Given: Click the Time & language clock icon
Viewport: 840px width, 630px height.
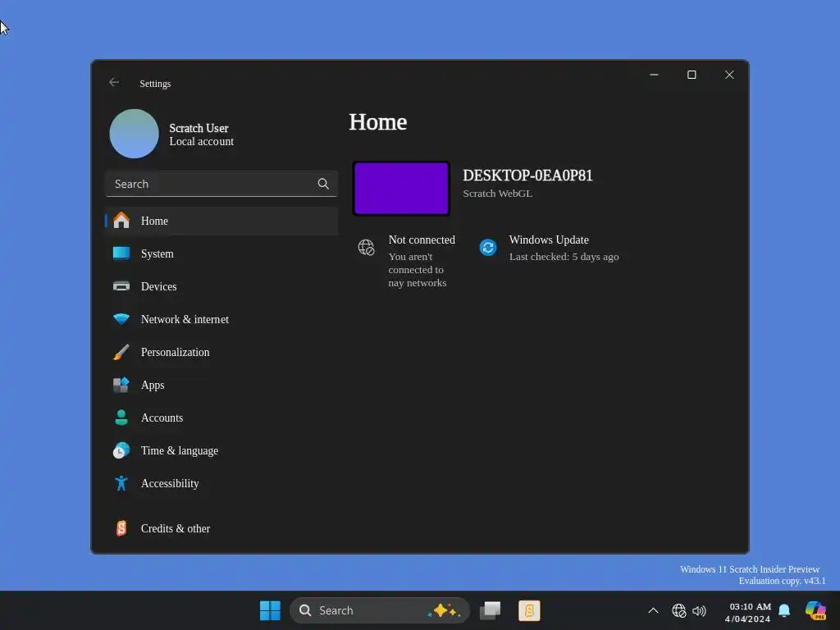Looking at the screenshot, I should click(x=121, y=450).
